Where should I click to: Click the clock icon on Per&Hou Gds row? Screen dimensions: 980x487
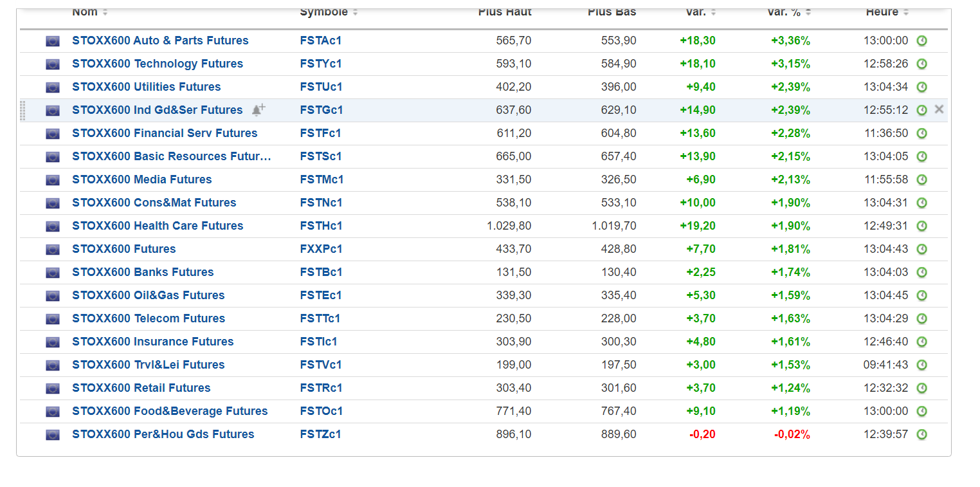921,435
